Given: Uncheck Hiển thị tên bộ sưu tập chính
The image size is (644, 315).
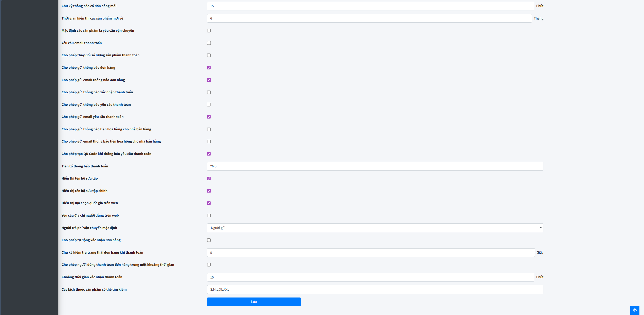Looking at the screenshot, I should click(209, 191).
